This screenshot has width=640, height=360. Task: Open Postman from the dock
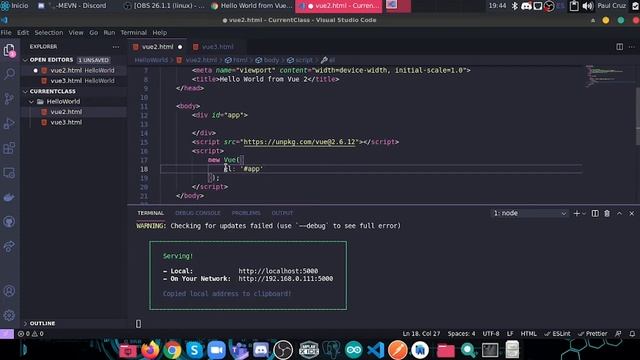(398, 350)
